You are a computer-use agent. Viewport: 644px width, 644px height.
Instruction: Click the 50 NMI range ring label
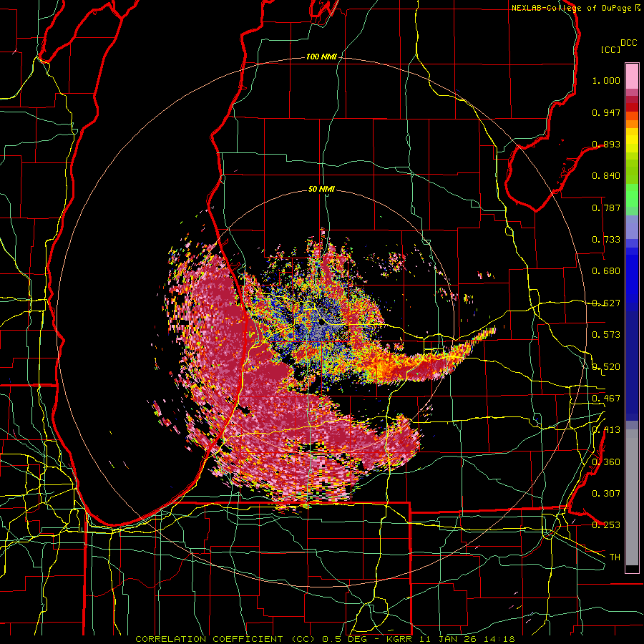(321, 189)
